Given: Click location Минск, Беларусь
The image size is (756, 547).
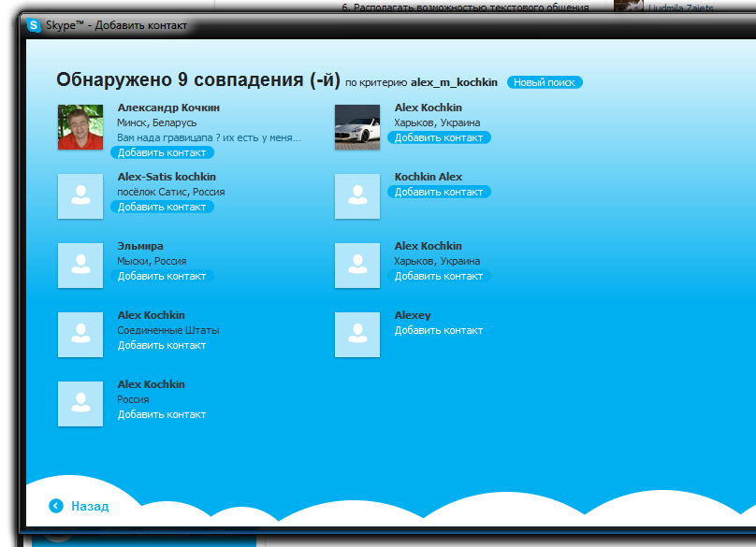Looking at the screenshot, I should click(x=157, y=122).
